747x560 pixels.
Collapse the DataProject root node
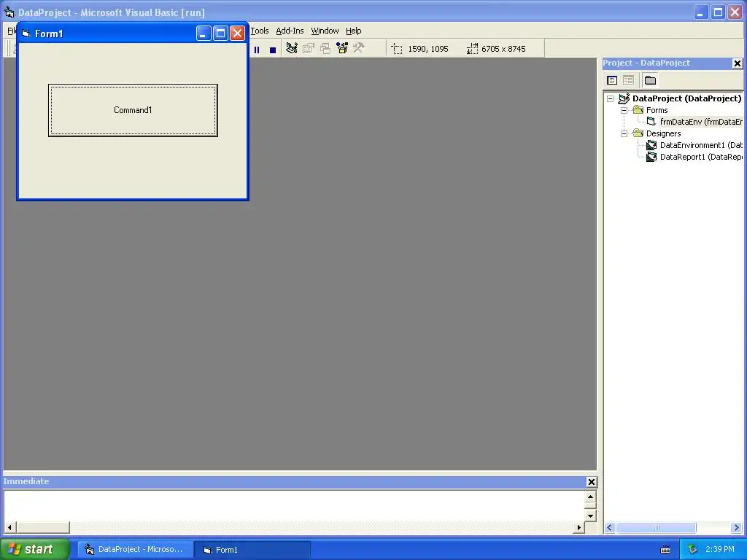pos(611,99)
